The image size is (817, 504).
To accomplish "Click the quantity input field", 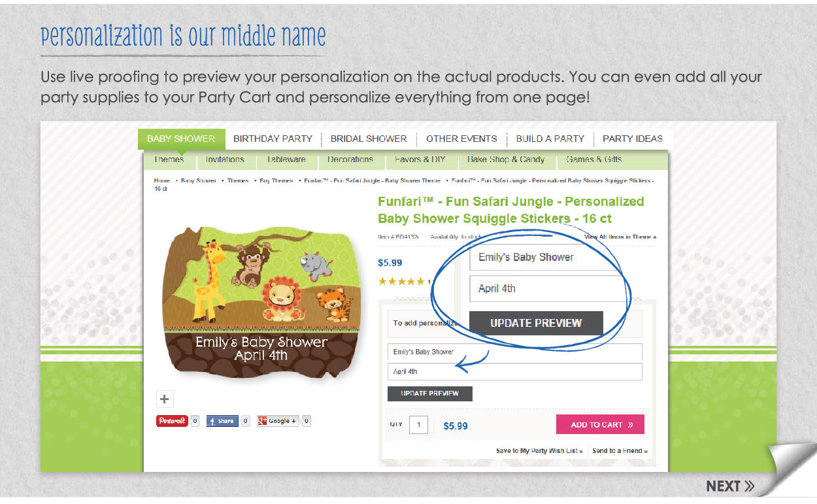I will pos(418,425).
